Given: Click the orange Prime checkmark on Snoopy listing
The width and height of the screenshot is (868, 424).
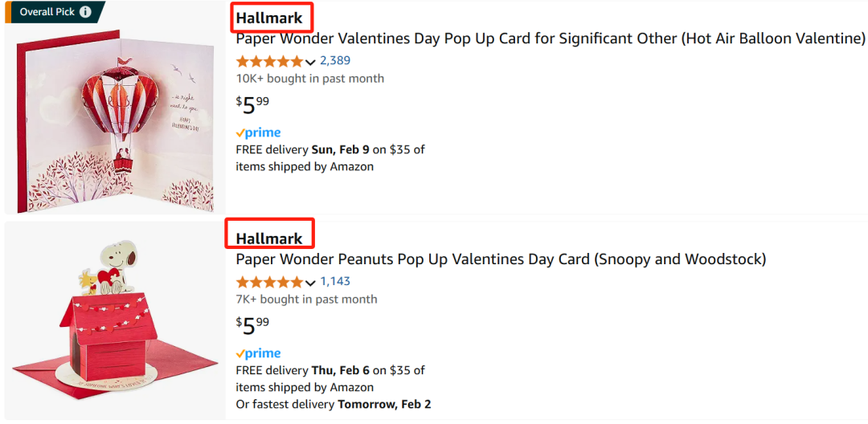Looking at the screenshot, I should (240, 353).
